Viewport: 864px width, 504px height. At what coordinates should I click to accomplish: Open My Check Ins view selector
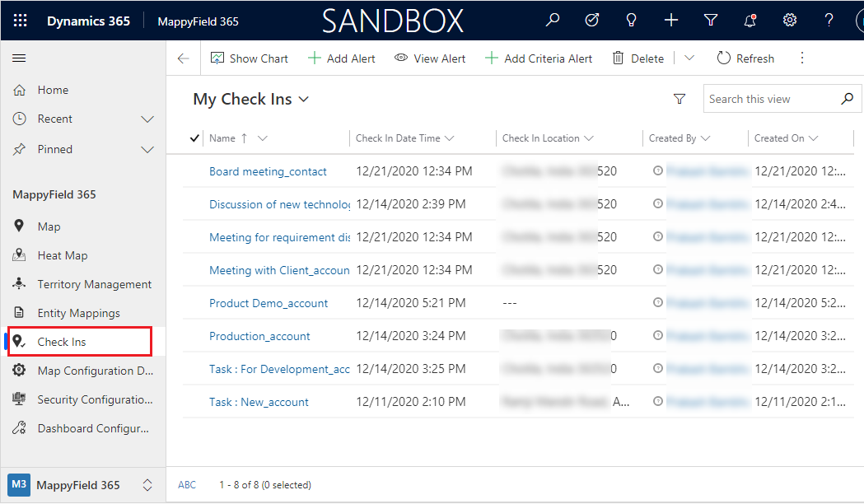coord(250,99)
